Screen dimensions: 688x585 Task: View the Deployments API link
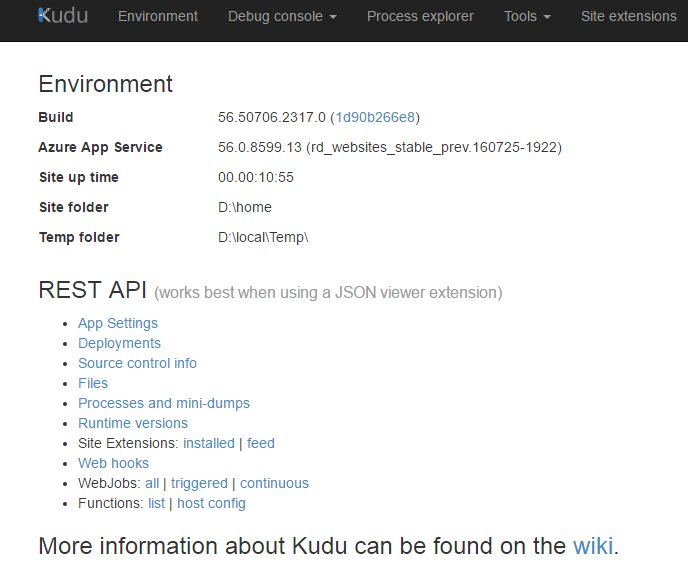point(119,343)
